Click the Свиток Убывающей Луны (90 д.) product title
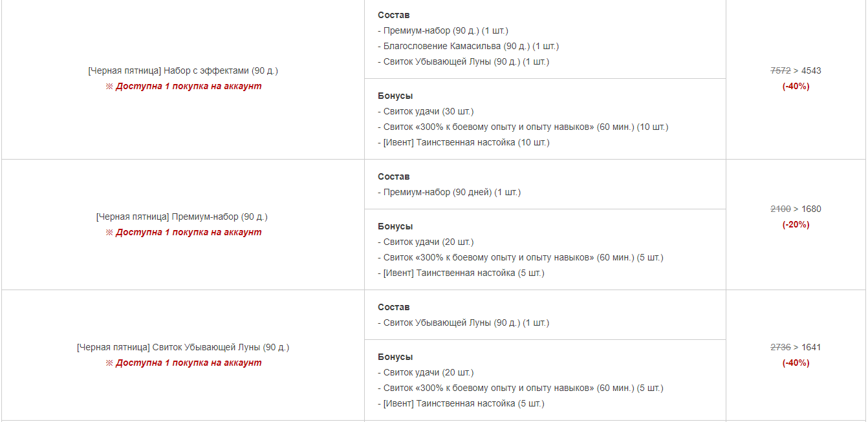Viewport: 868px width, 422px height. click(183, 347)
